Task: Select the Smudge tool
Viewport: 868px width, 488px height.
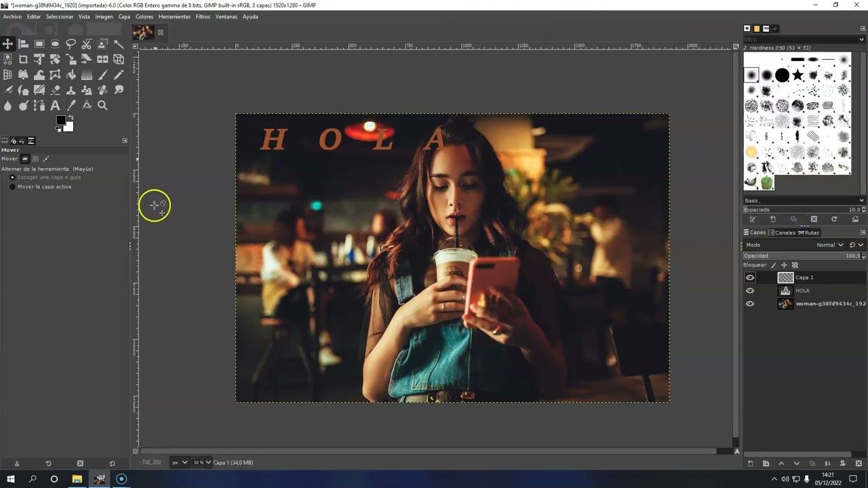Action: tap(119, 90)
